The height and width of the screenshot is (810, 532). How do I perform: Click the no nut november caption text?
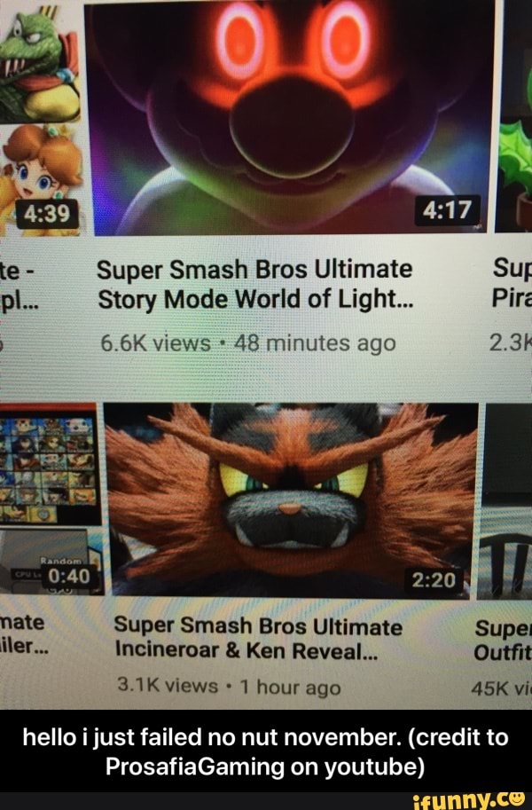[265, 752]
